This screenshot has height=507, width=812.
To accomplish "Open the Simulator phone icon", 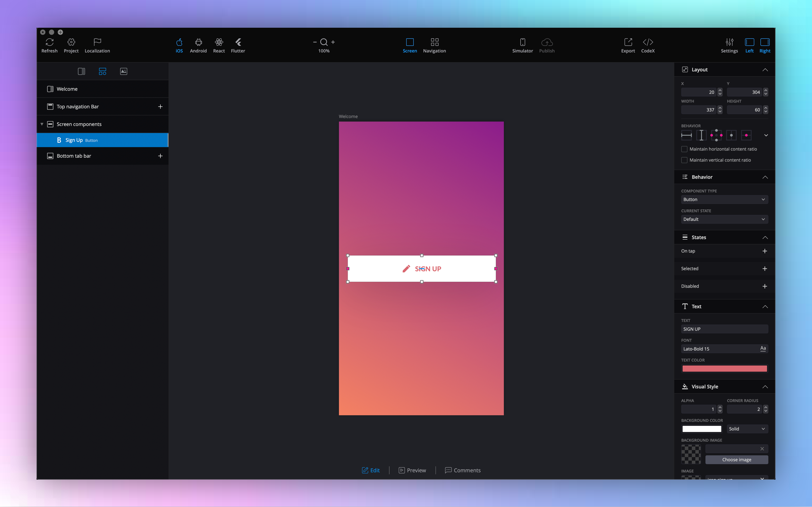I will coord(522,42).
